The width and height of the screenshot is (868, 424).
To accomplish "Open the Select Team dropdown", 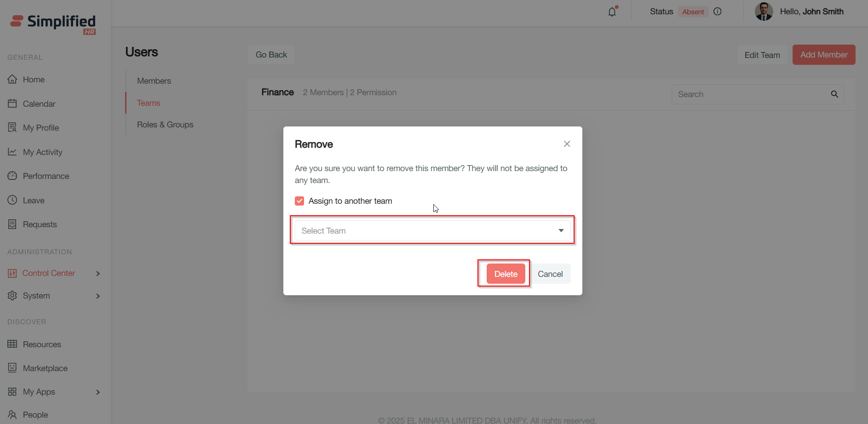I will pos(432,230).
